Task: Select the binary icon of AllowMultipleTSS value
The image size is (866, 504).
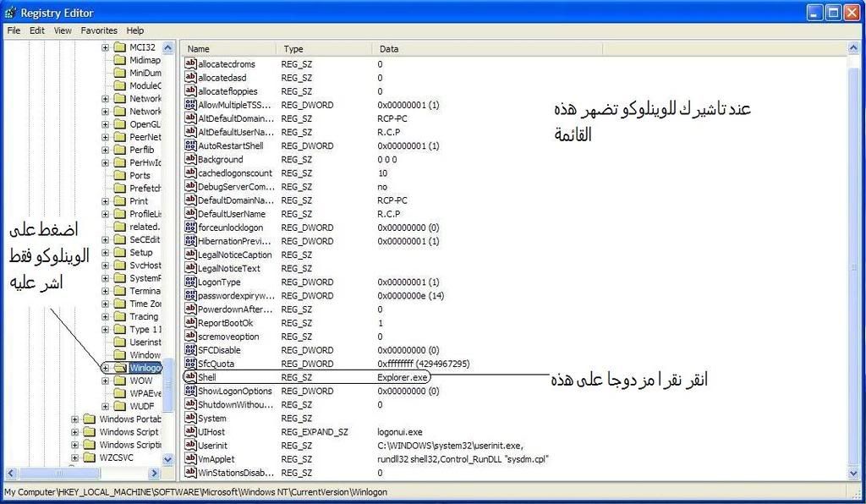Action: point(190,105)
